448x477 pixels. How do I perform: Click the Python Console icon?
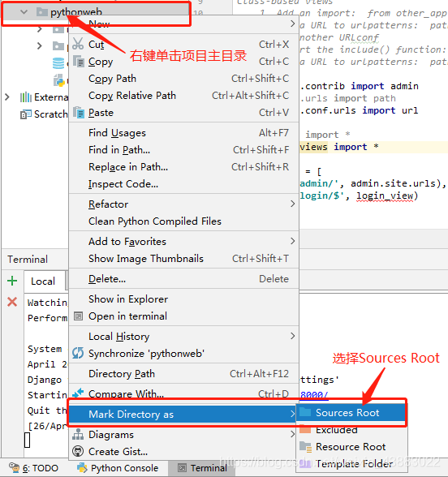[x=82, y=467]
